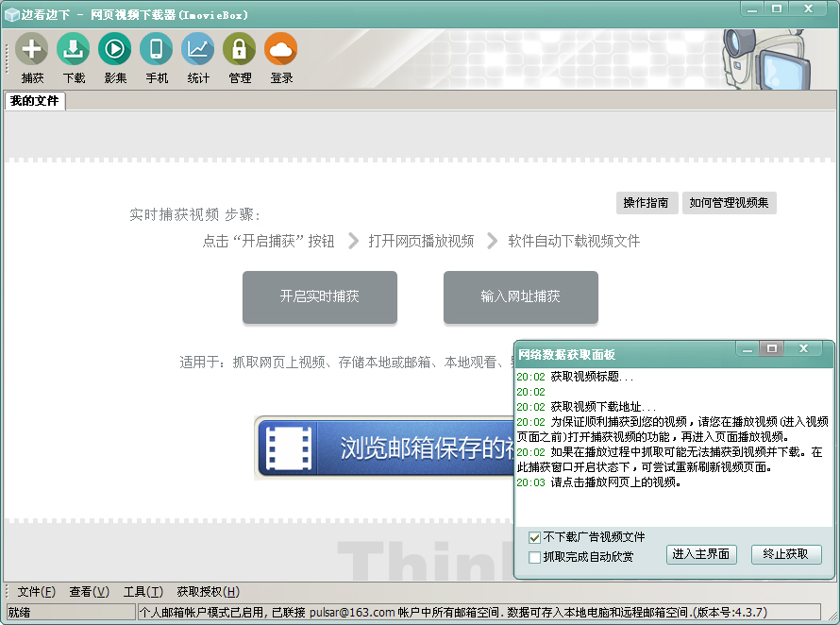
Task: Select the 手机 (Phone) toolbar icon
Action: (157, 49)
